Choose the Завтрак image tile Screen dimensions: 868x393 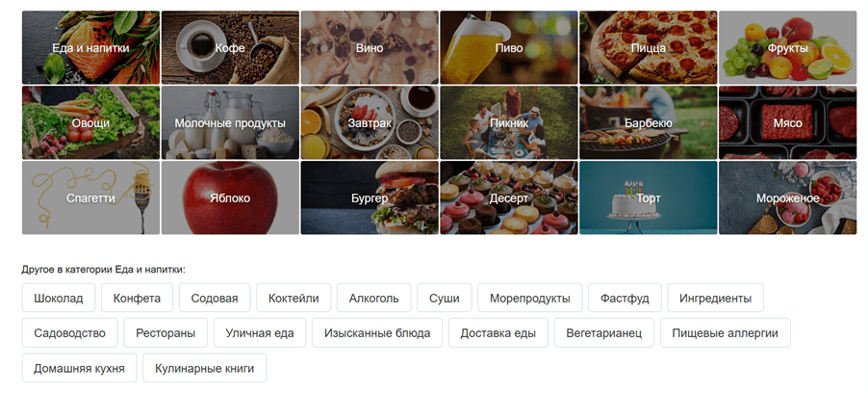tap(370, 122)
